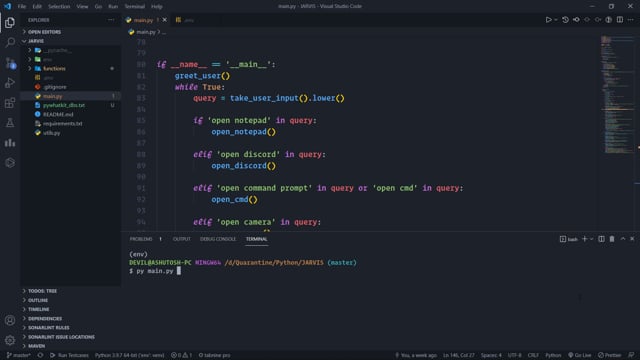Click the Python interpreter version in status bar
This screenshot has height=360, width=640.
coord(129,355)
